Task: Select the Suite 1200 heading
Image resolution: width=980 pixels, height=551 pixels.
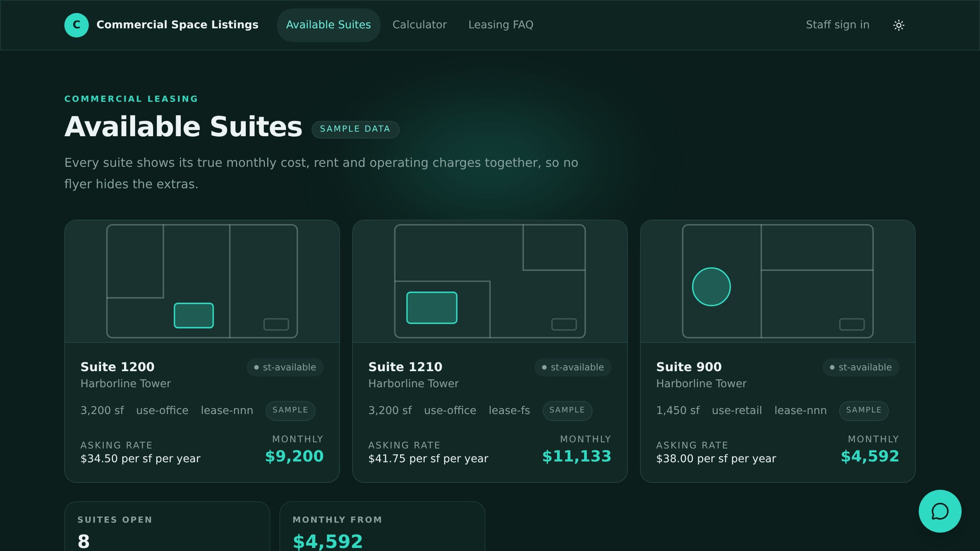Action: point(118,367)
